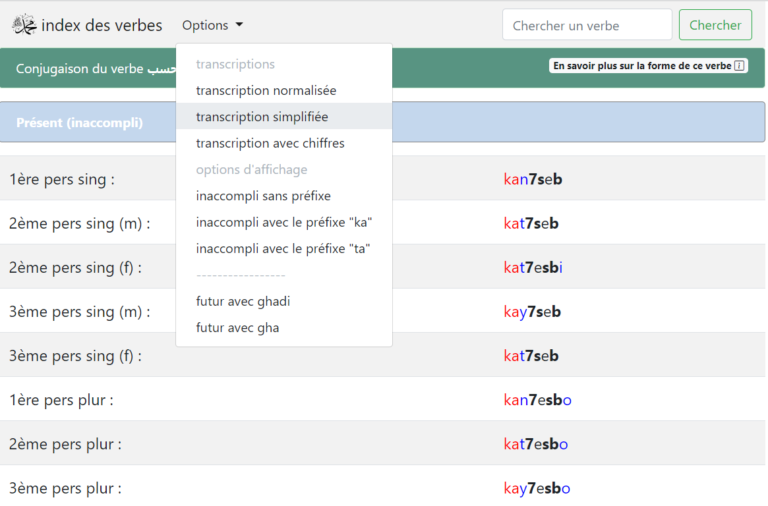Click the 1ère pers plur form kan7esbo
The image size is (768, 506).
537,400
